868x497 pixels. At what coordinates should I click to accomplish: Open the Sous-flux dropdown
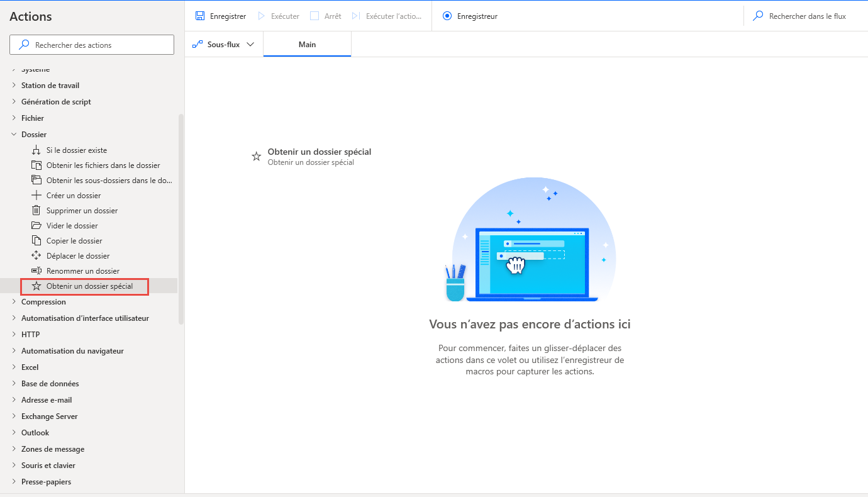click(250, 45)
